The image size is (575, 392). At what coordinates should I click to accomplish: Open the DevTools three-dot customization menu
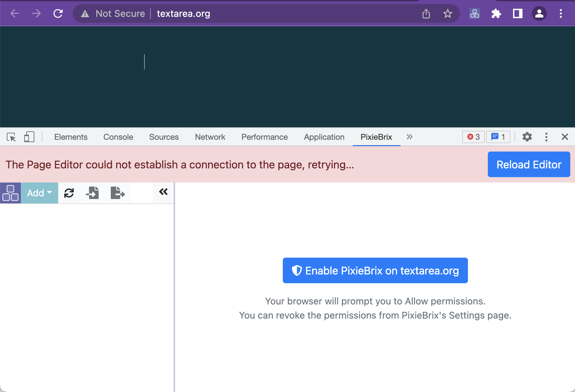click(x=546, y=137)
